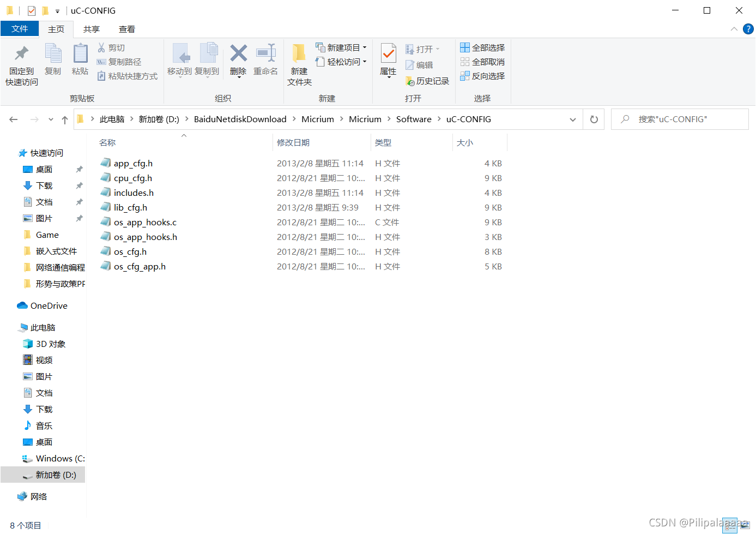The height and width of the screenshot is (534, 756).
Task: Click the Paste (粘贴) ribbon icon
Action: pyautogui.click(x=80, y=53)
